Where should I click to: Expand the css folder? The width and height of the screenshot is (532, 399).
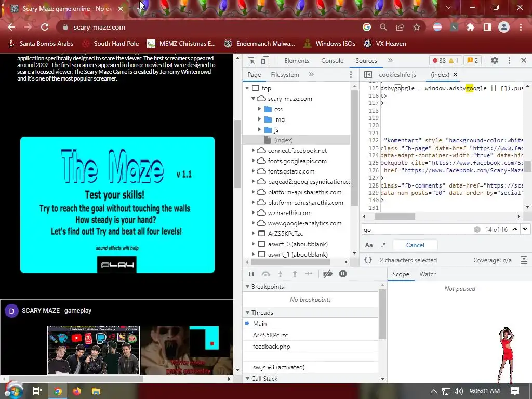pyautogui.click(x=260, y=109)
